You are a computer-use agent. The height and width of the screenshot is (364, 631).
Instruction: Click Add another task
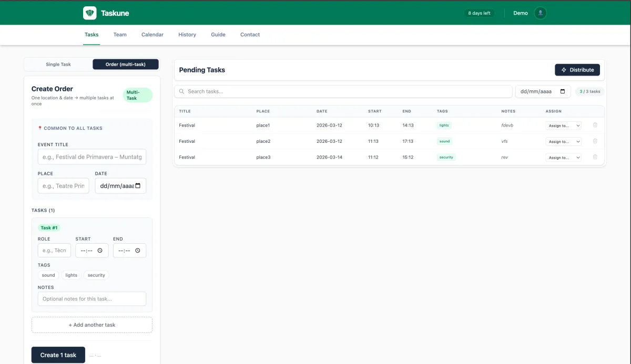(x=91, y=325)
